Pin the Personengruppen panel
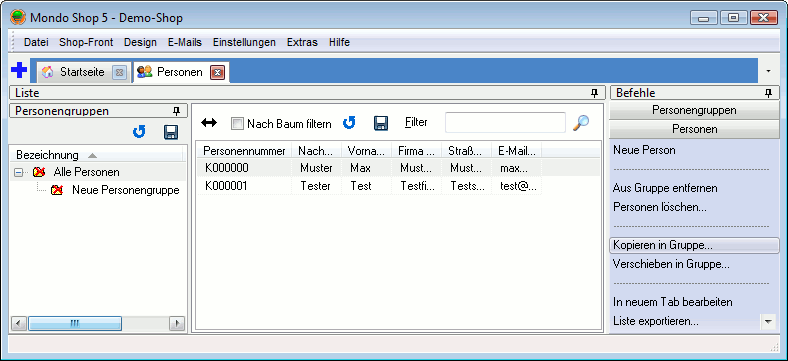This screenshot has width=788, height=361. (176, 111)
